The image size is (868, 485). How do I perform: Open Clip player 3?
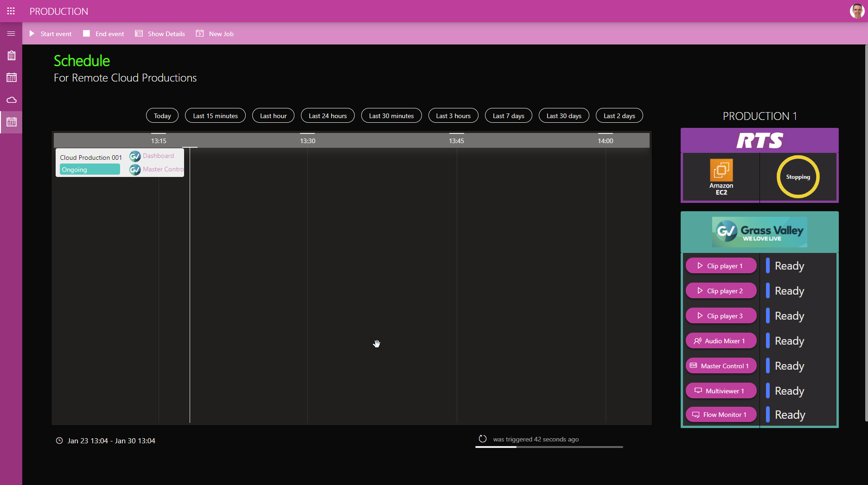(x=721, y=316)
